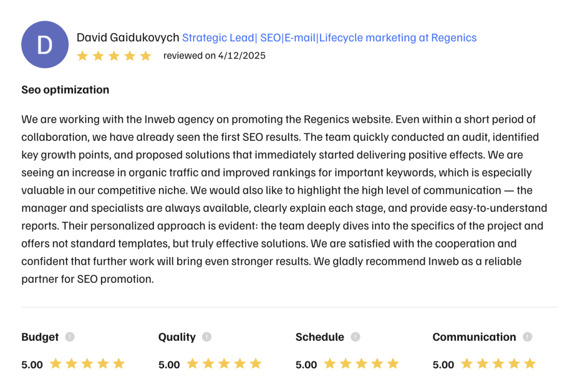580x392 pixels.
Task: Click the fifth star beside the review date
Action: [146, 56]
